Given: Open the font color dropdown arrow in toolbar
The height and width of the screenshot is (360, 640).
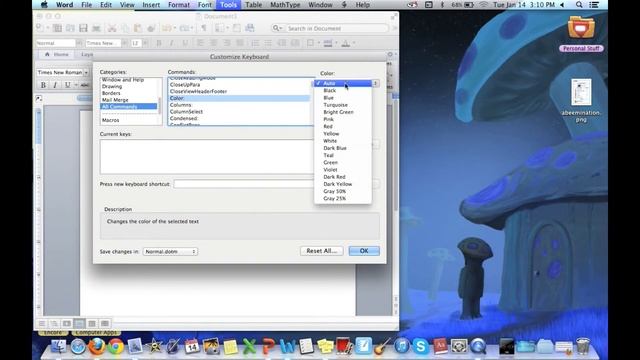Looking at the screenshot, I should click(354, 43).
